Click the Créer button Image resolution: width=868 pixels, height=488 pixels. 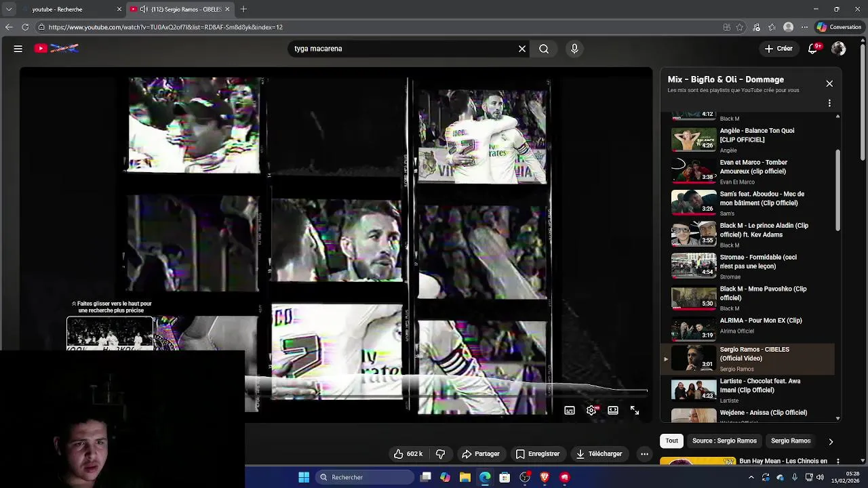point(778,49)
